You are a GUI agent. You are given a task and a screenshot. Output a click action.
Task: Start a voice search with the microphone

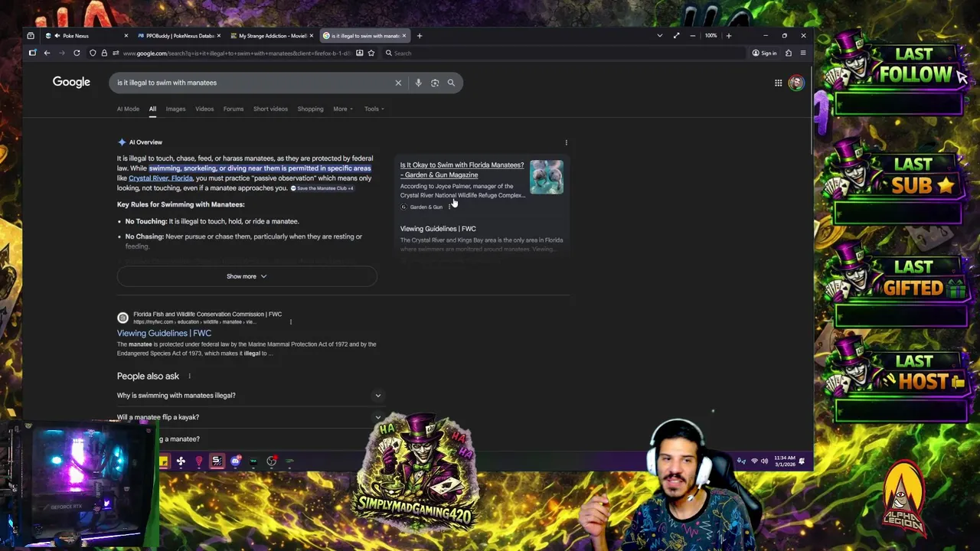click(x=418, y=83)
